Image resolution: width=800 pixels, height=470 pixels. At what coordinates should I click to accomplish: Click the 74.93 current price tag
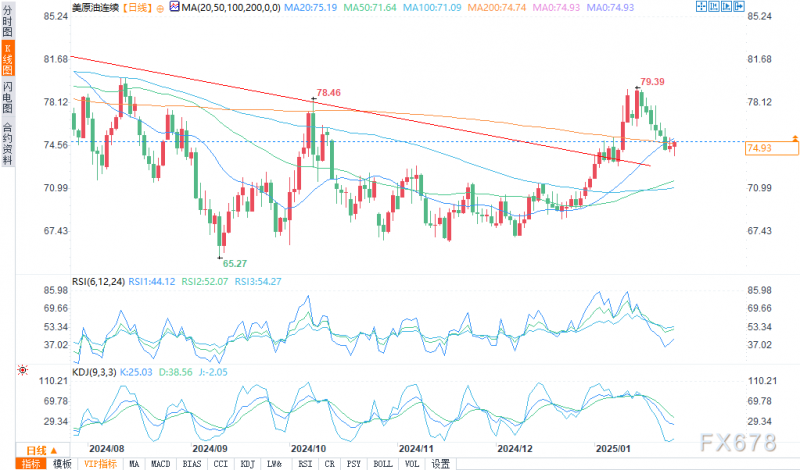772,149
